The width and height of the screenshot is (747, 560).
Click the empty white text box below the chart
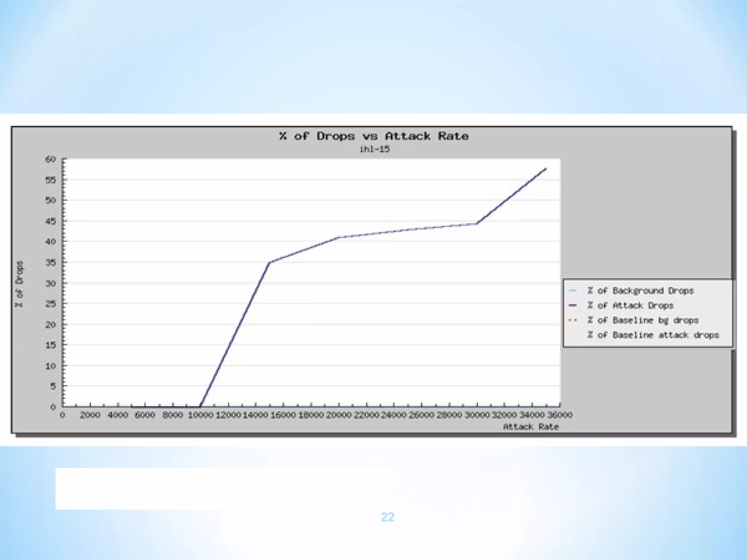click(222, 489)
